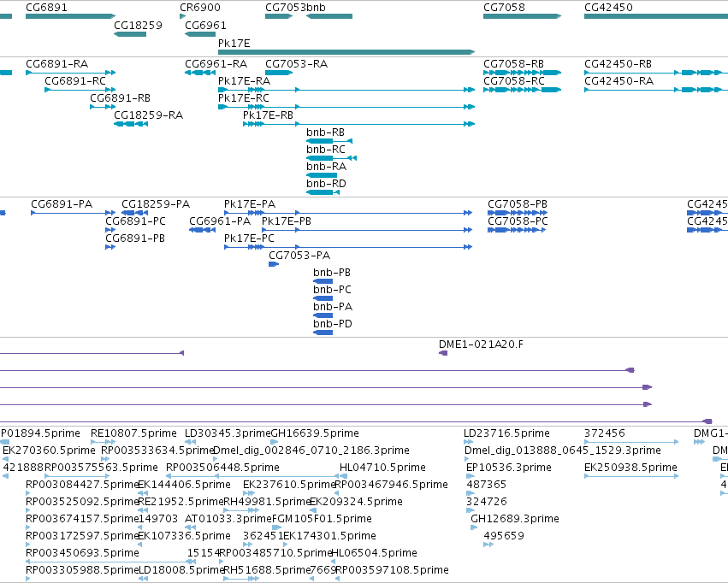Select the long Pk17E gene bar

point(346,52)
